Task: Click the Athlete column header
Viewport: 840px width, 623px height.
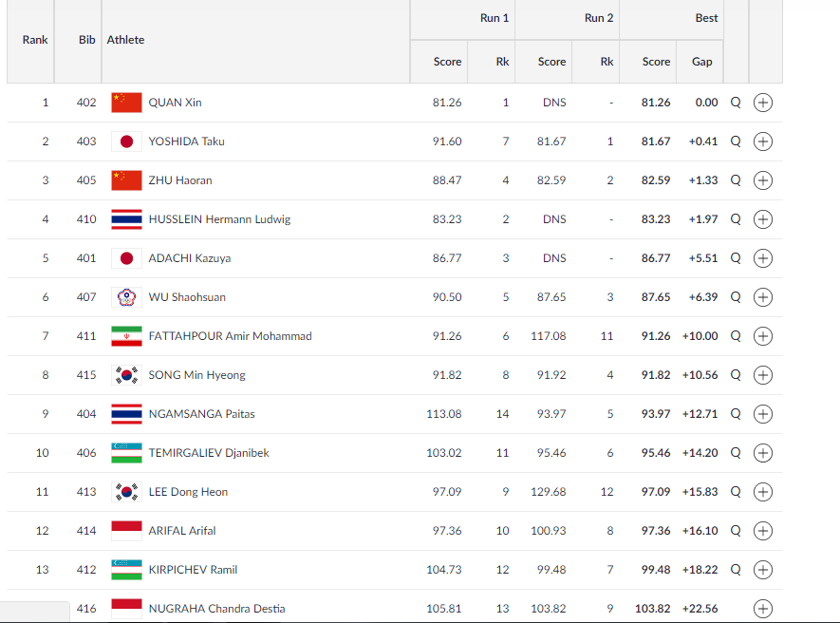Action: click(125, 40)
